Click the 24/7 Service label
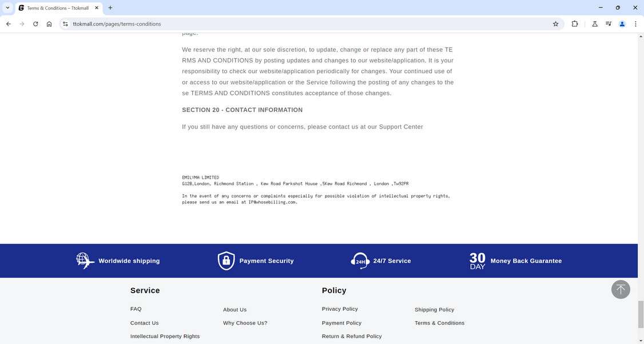This screenshot has height=344, width=644. [x=392, y=261]
